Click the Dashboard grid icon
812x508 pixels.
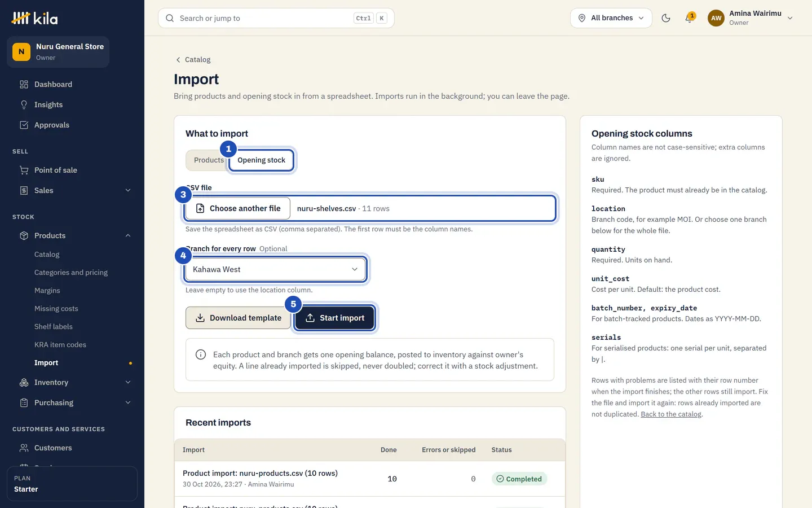point(24,85)
